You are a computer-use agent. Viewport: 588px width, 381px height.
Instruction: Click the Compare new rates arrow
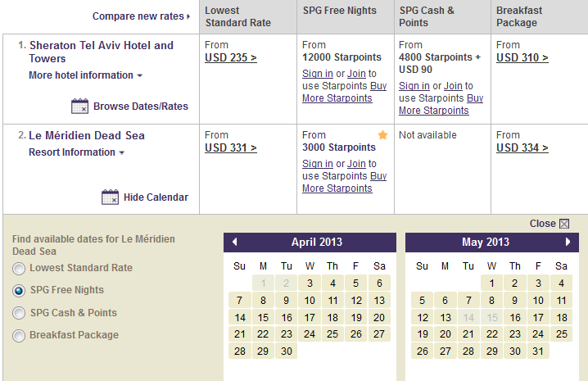188,16
